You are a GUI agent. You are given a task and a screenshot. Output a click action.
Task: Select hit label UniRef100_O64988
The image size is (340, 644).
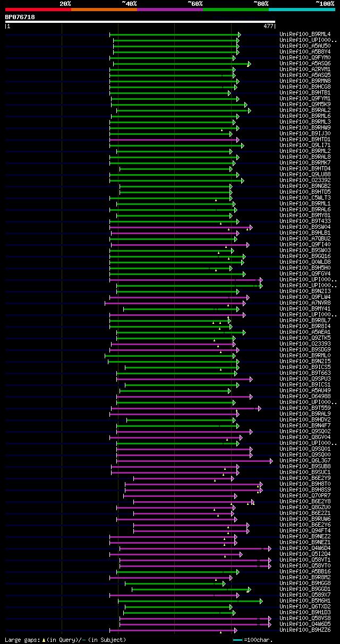[305, 397]
